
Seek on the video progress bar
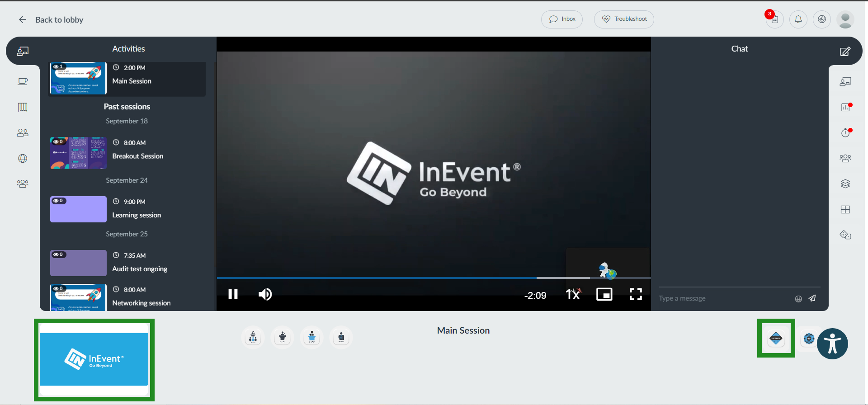(x=434, y=278)
